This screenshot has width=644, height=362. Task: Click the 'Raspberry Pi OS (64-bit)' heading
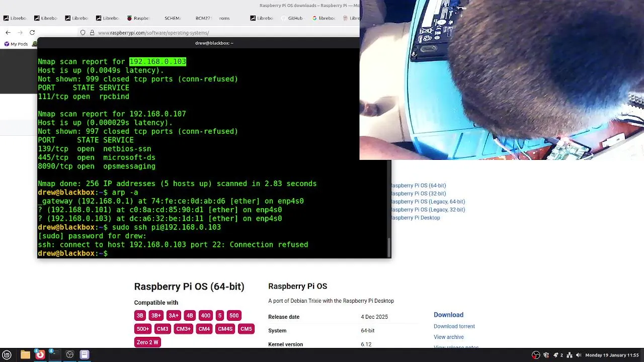[x=189, y=287]
